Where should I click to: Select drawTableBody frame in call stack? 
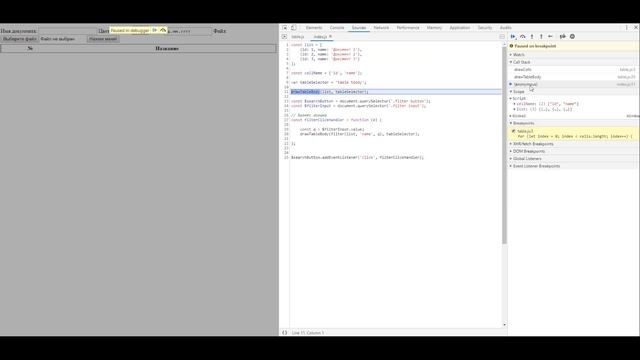point(573,77)
